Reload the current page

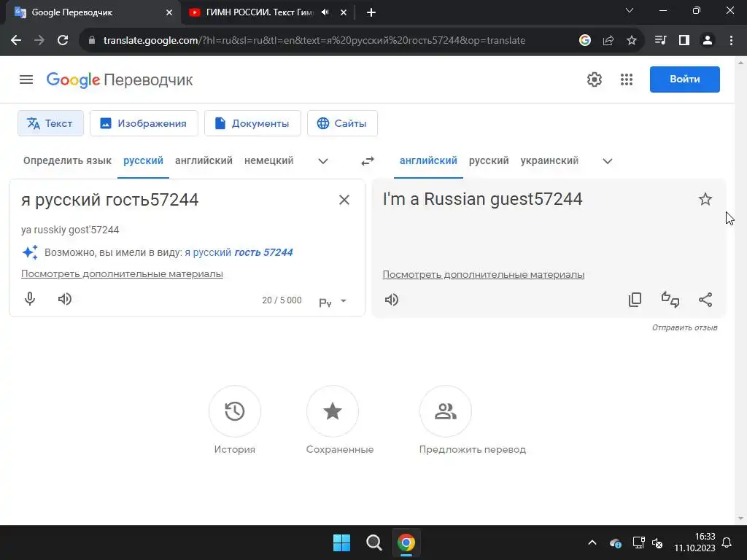pyautogui.click(x=63, y=41)
